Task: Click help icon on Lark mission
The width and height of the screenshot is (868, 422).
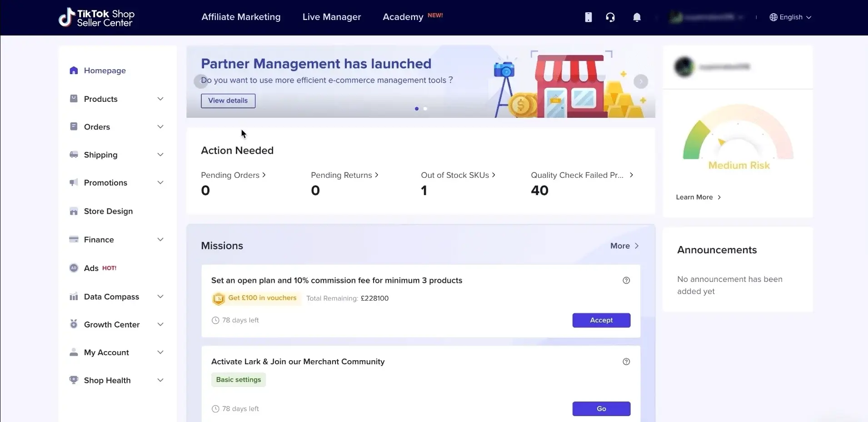Action: click(626, 362)
